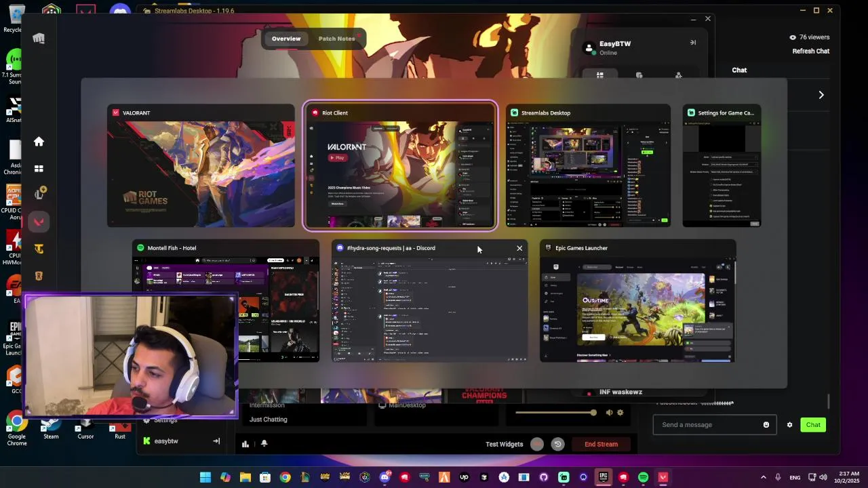Open emoji picker in chat input
This screenshot has height=488, width=868.
click(x=766, y=425)
